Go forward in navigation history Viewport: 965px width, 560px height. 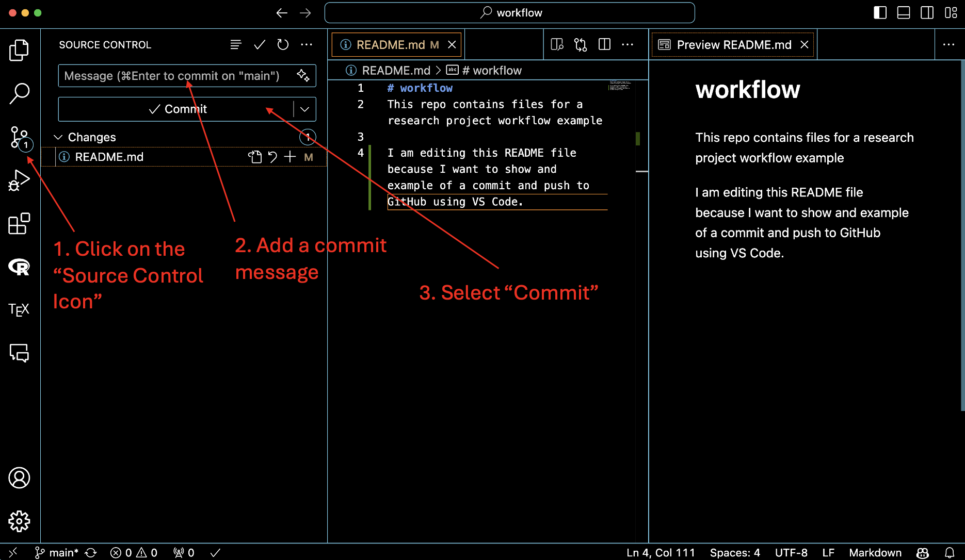click(x=305, y=13)
